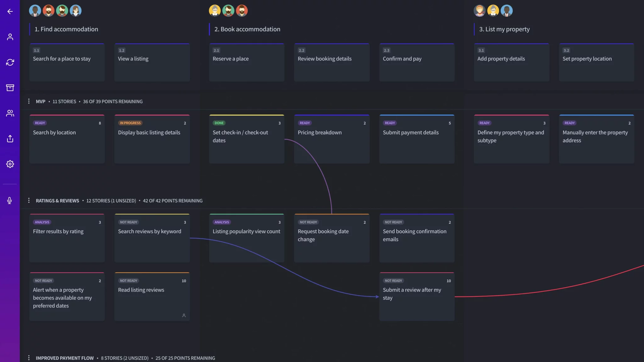Click the export share icon in sidebar
The width and height of the screenshot is (644, 362).
coord(10,139)
